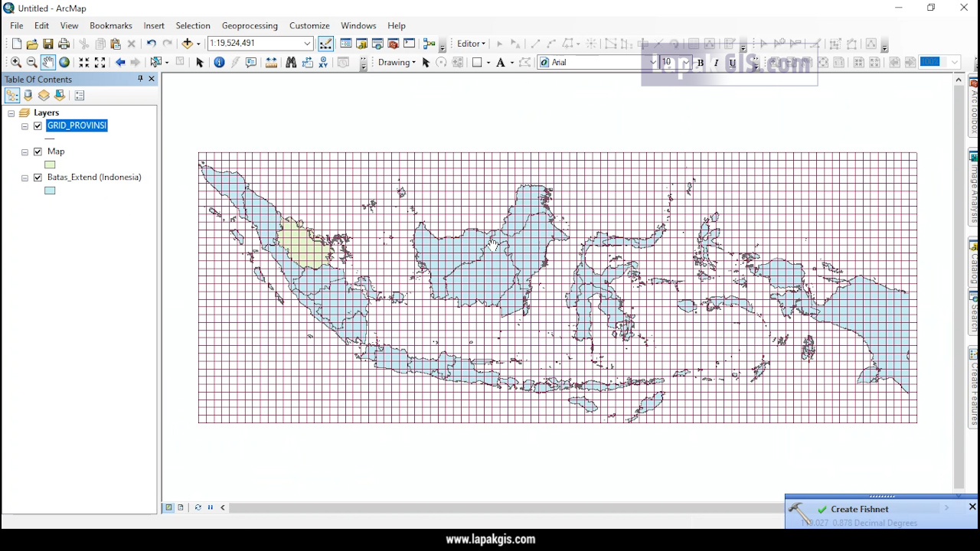The width and height of the screenshot is (980, 551).
Task: Open the Find tool with binoculars icon
Action: pos(291,62)
